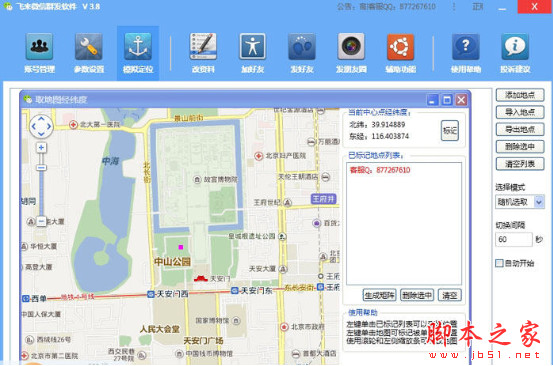This screenshot has height=366, width=553.
Task: Click 天安门东 subway station icon
Action: [235, 291]
